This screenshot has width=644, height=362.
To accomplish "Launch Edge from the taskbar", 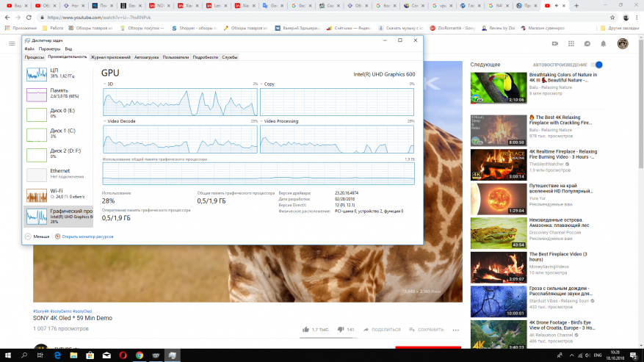I will [57, 355].
